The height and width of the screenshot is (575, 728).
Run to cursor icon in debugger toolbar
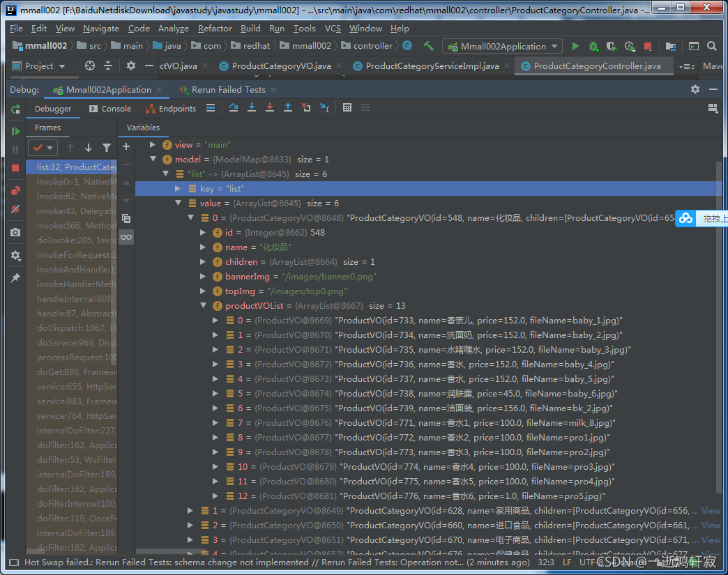324,107
